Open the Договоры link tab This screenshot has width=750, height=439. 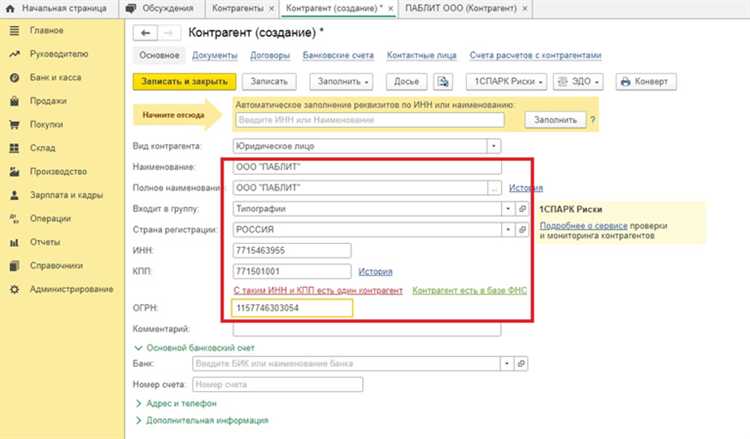tap(270, 55)
